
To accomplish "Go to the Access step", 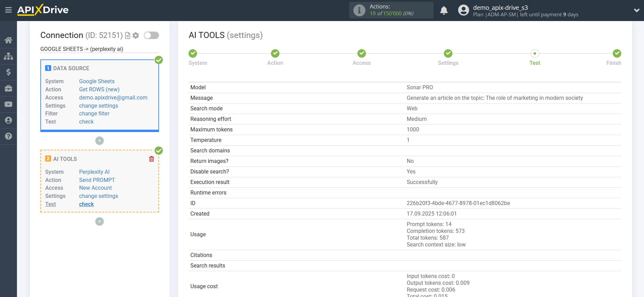I will click(x=362, y=53).
